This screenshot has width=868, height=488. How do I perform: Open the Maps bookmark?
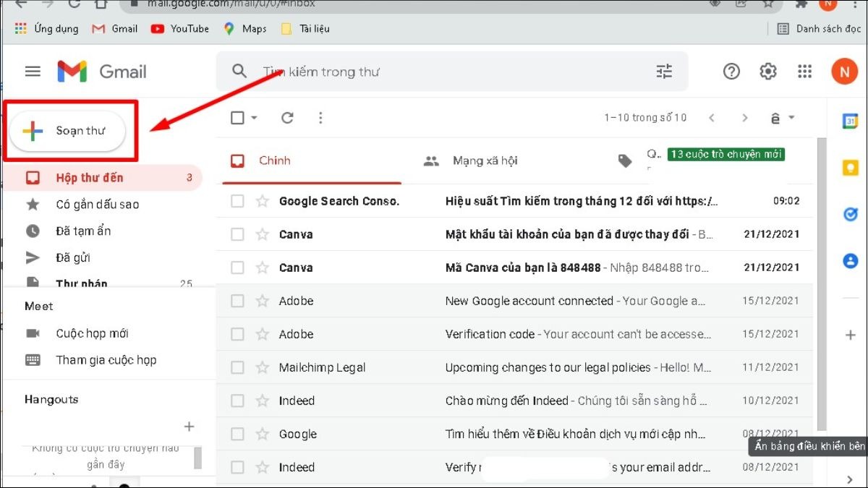245,29
